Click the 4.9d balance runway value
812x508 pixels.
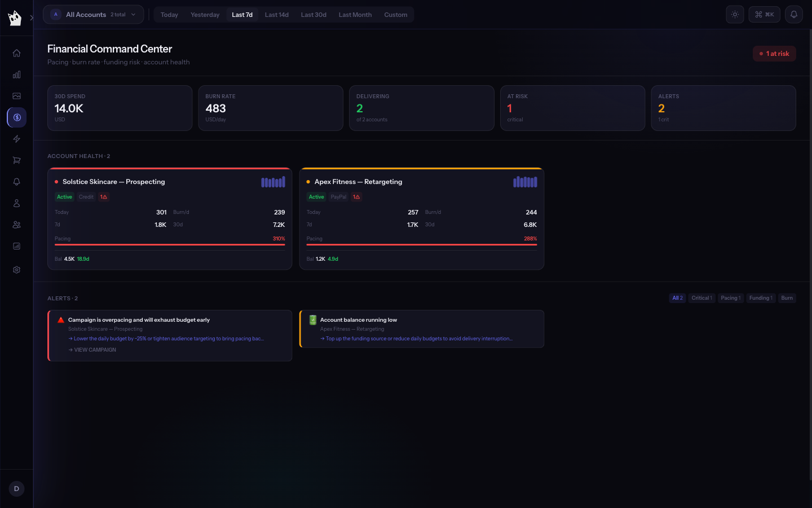pos(333,259)
